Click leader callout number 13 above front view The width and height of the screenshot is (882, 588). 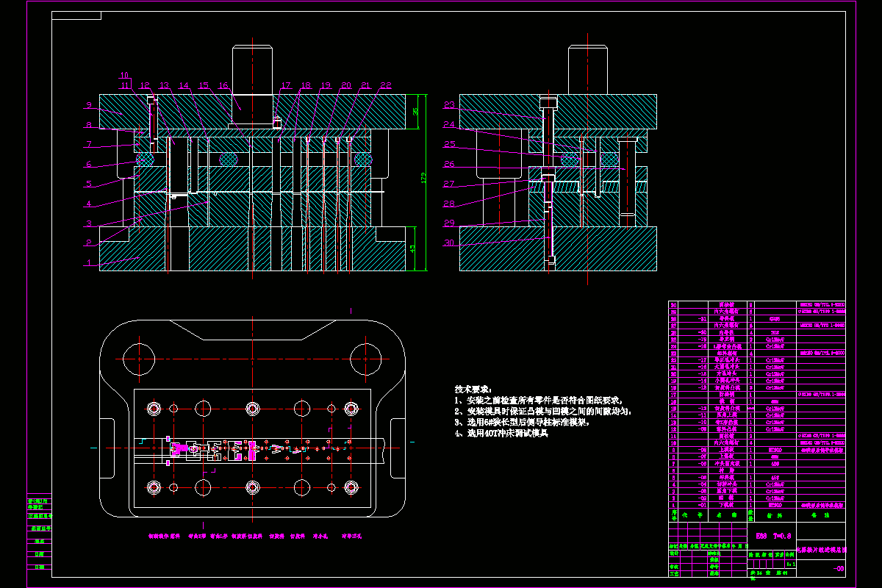[x=164, y=86]
